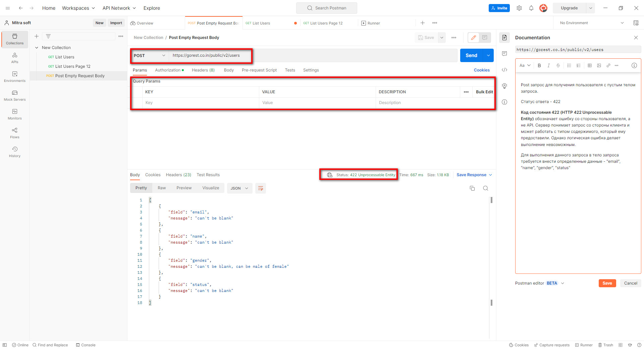Image resolution: width=644 pixels, height=349 pixels.
Task: Select Visualize response view
Action: (211, 188)
